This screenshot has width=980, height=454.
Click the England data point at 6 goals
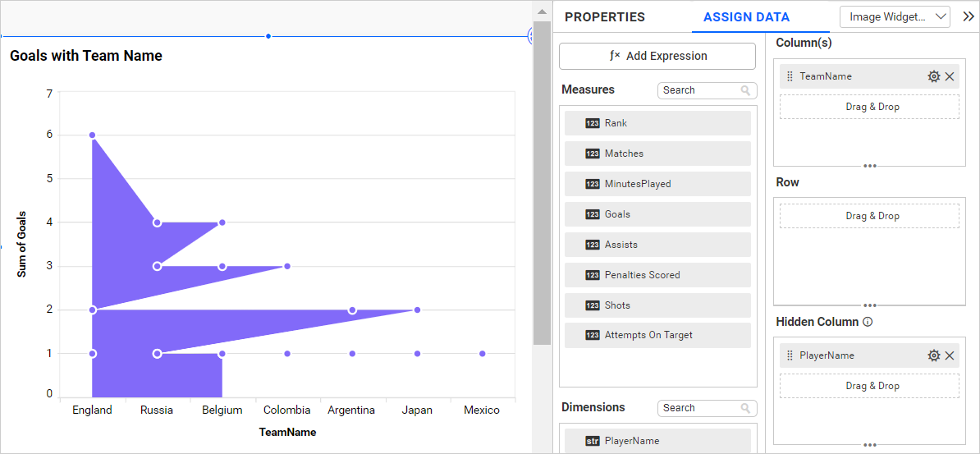92,135
